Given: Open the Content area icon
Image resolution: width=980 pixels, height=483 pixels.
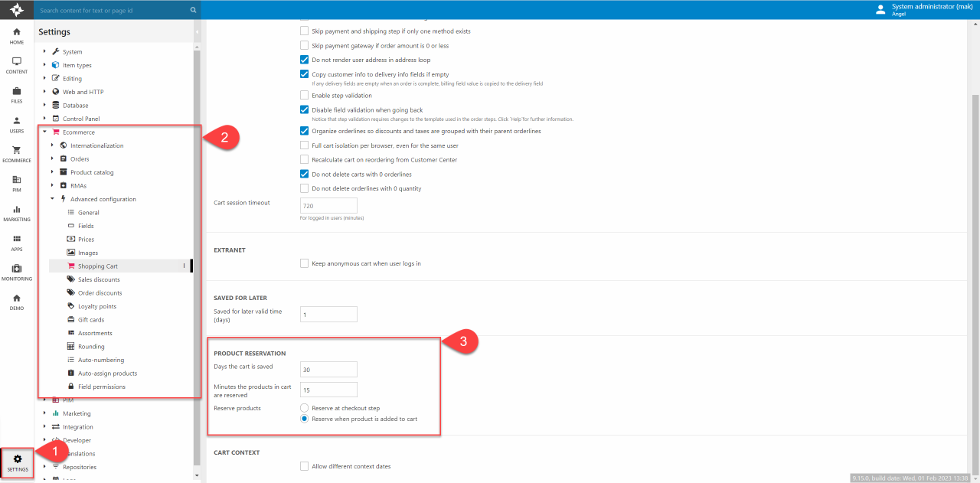Looking at the screenshot, I should point(16,65).
